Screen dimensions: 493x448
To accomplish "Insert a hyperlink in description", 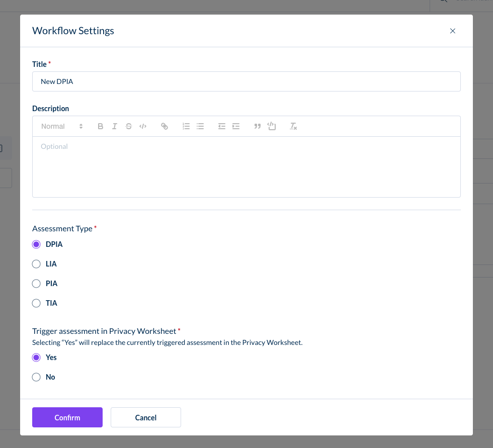I will 165,126.
